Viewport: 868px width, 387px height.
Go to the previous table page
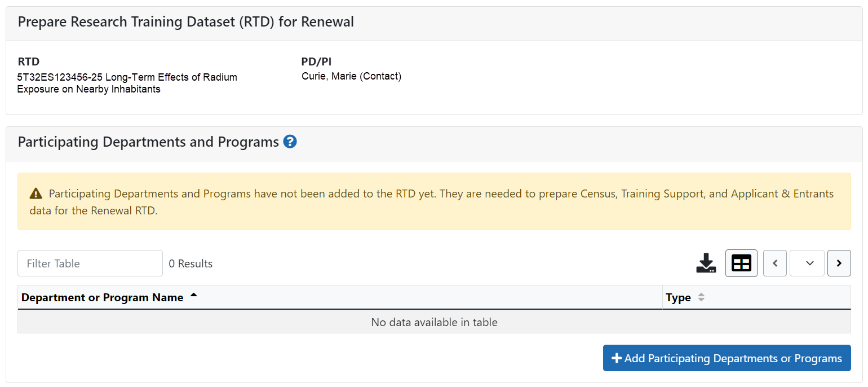click(x=775, y=263)
